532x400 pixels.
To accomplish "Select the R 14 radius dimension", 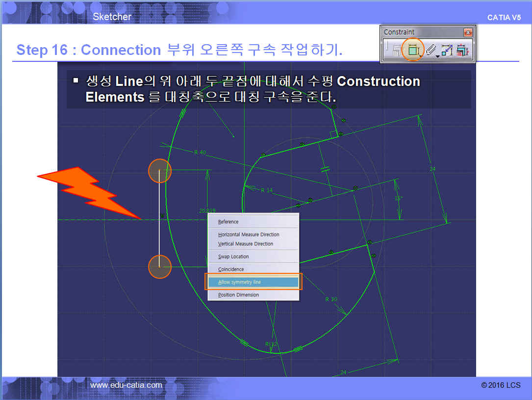I will (x=266, y=190).
